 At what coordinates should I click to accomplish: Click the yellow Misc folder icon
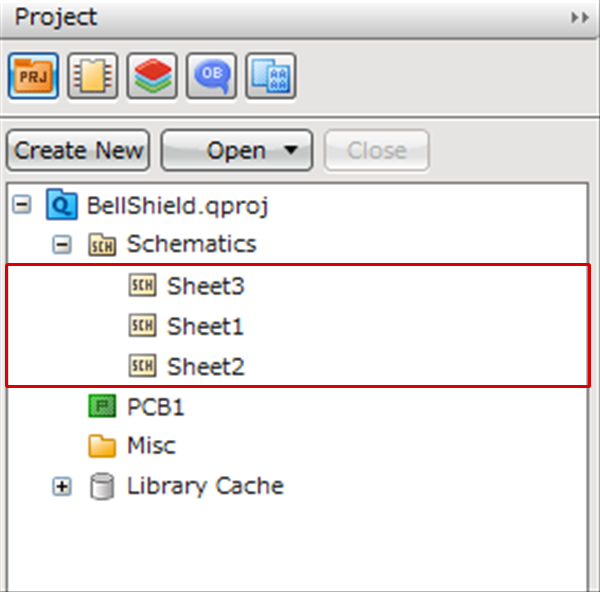pos(102,446)
